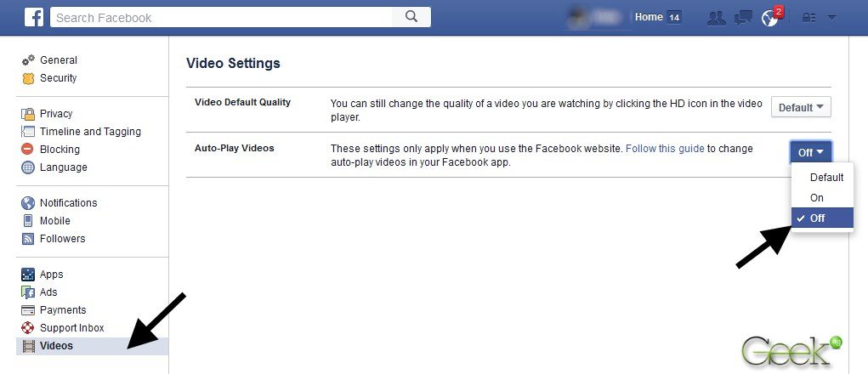Click the Privacy lock icon
This screenshot has width=868, height=374.
tap(28, 114)
